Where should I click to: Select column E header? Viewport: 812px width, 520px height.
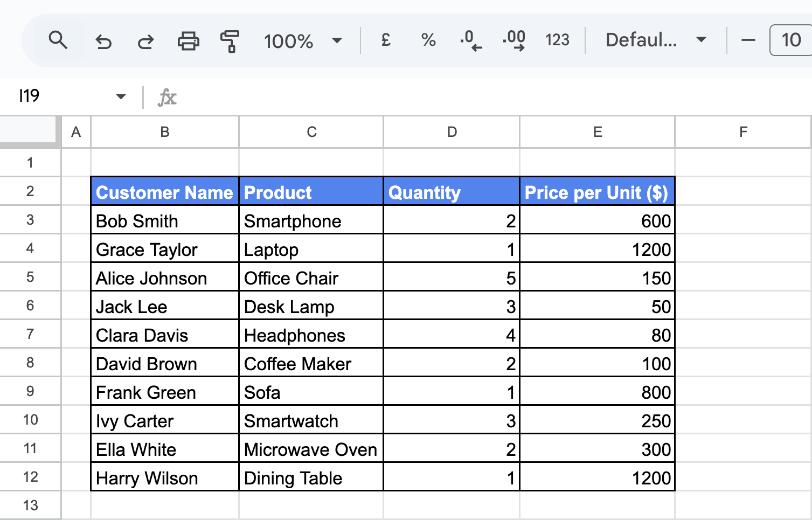pos(598,132)
